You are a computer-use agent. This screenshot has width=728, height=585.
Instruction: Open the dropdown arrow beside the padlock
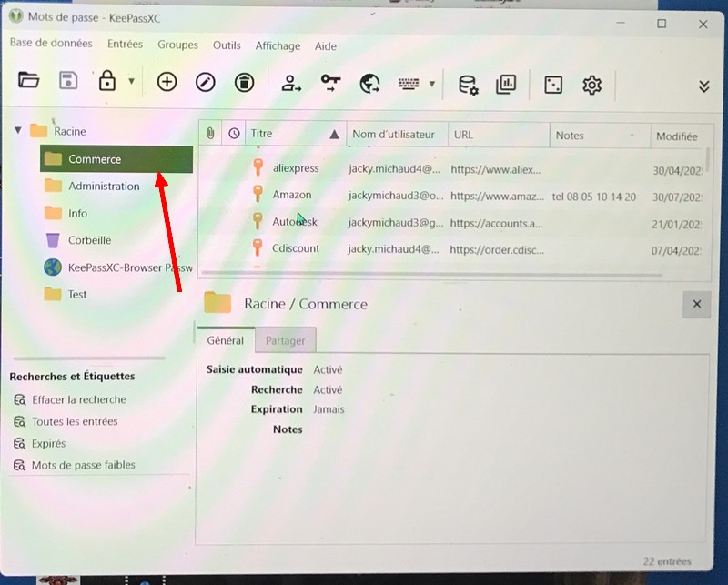(x=131, y=82)
